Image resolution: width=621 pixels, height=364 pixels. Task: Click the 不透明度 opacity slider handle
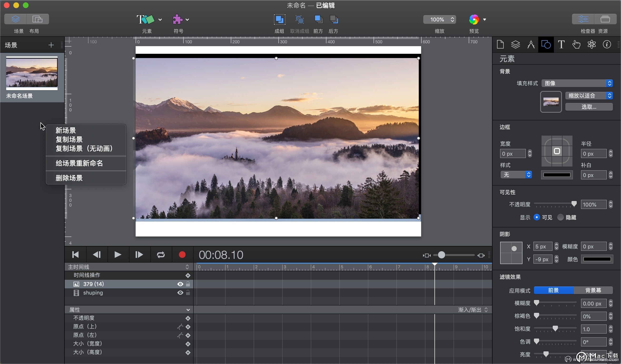click(574, 204)
